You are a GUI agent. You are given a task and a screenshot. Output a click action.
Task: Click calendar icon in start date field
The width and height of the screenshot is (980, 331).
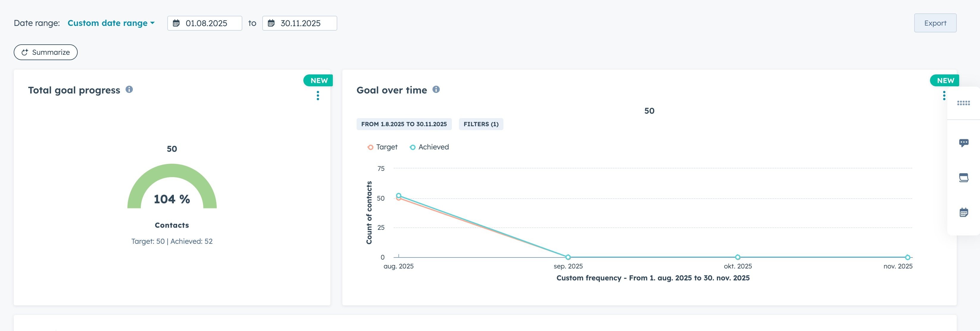pos(176,23)
